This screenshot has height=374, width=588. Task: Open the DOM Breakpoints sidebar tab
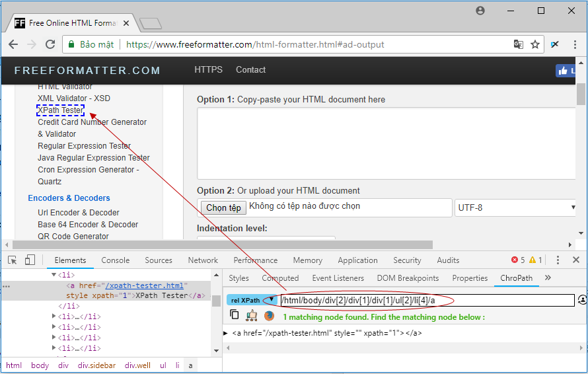408,278
